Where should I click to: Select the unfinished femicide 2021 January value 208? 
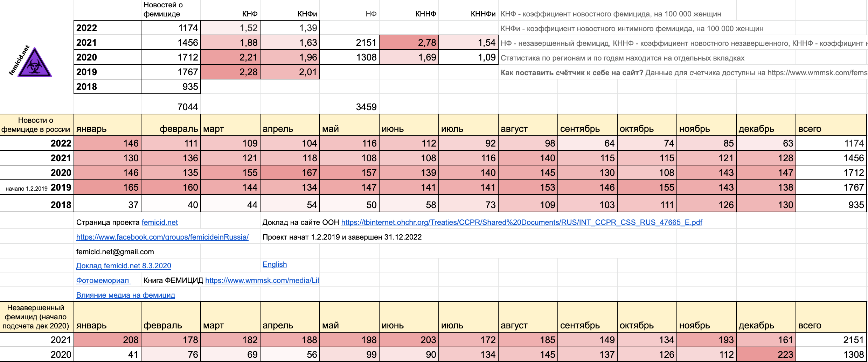[x=107, y=340]
